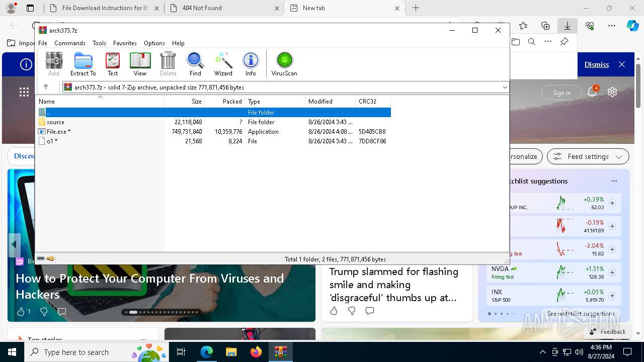Open the Help menu
Screen dimensions: 644x362
[x=178, y=43]
